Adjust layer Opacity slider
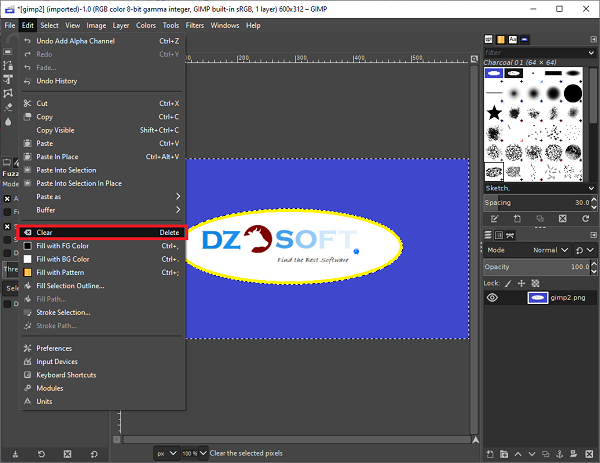Image resolution: width=600 pixels, height=463 pixels. coord(537,267)
